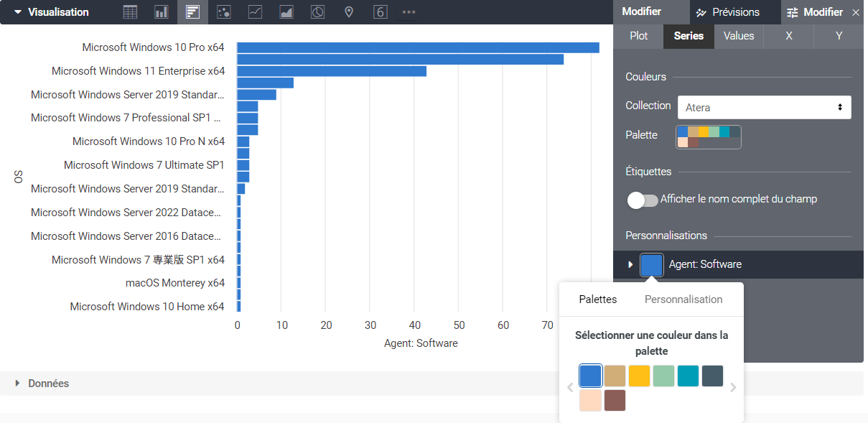868x423 pixels.
Task: Click the Agent: Software x-axis title
Action: click(421, 343)
